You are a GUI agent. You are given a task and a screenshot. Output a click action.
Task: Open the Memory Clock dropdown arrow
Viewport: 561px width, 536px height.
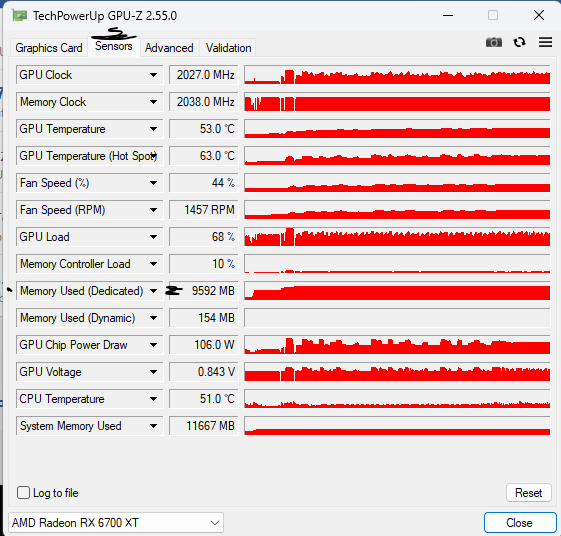click(153, 102)
